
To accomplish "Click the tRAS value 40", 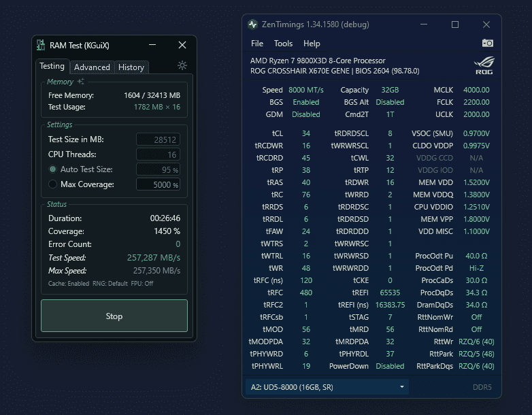I will click(x=306, y=182).
